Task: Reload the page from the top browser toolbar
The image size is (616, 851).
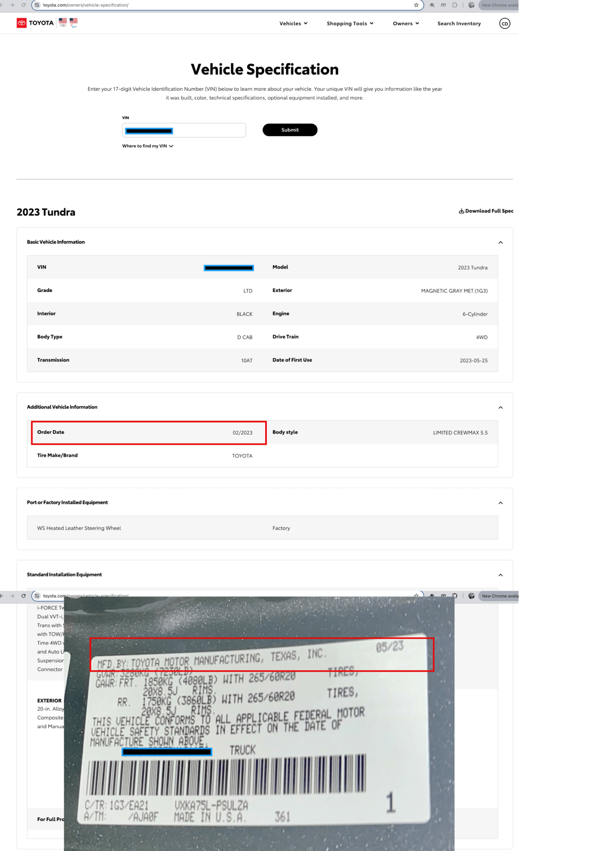Action: coord(23,5)
